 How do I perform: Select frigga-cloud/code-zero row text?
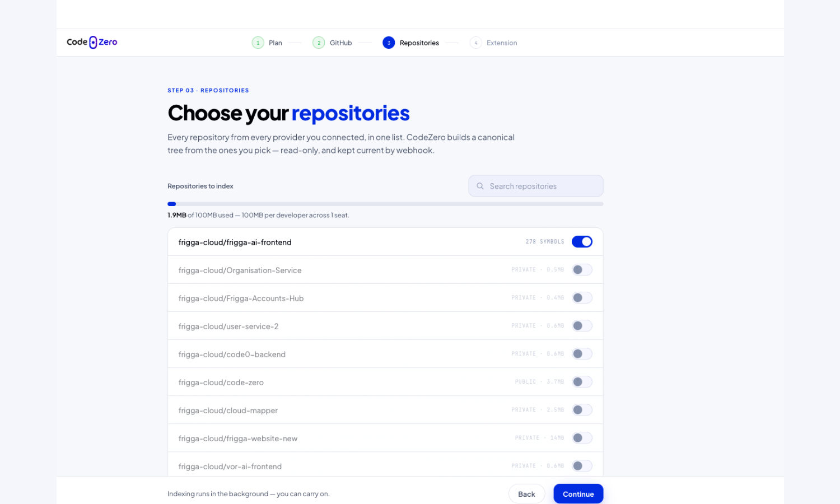pyautogui.click(x=221, y=382)
